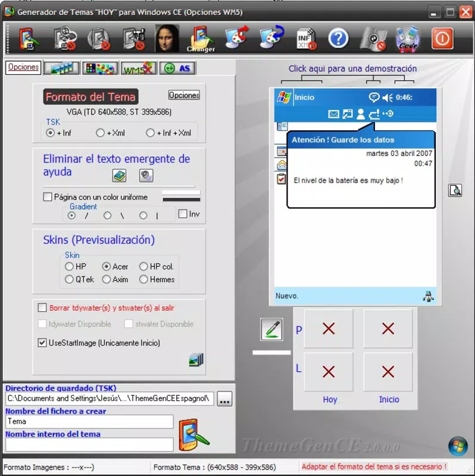Click the INF XML file toolbar icon

[x=306, y=39]
